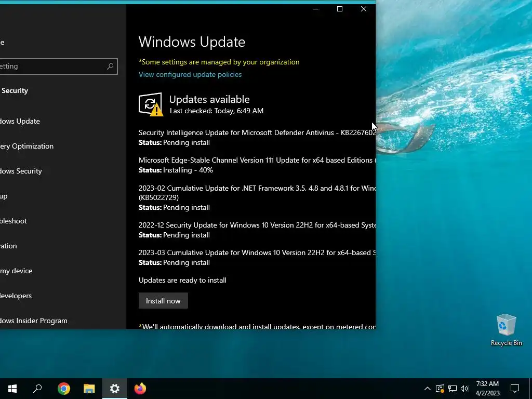Open the Windows Start menu
532x399 pixels.
[12, 389]
